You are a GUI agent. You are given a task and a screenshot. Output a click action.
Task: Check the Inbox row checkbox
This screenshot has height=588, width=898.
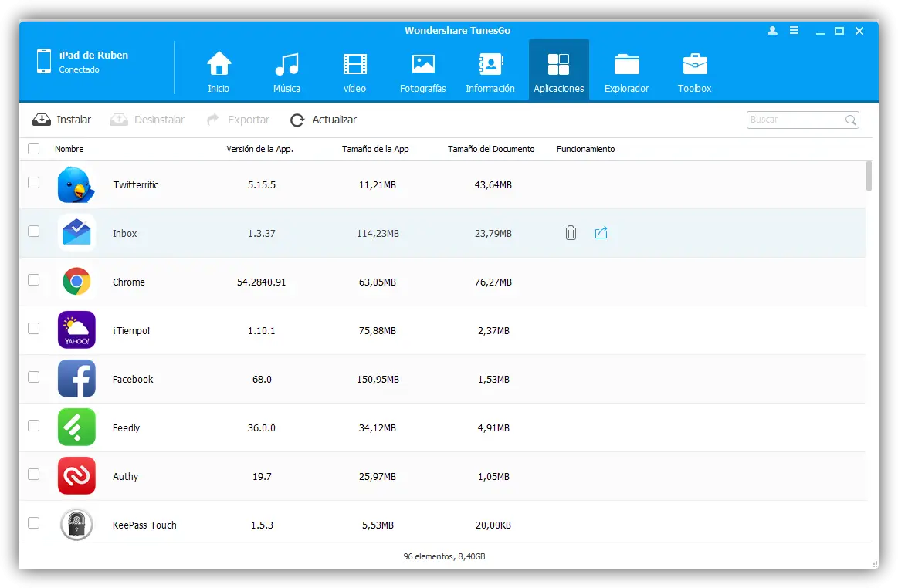34,231
